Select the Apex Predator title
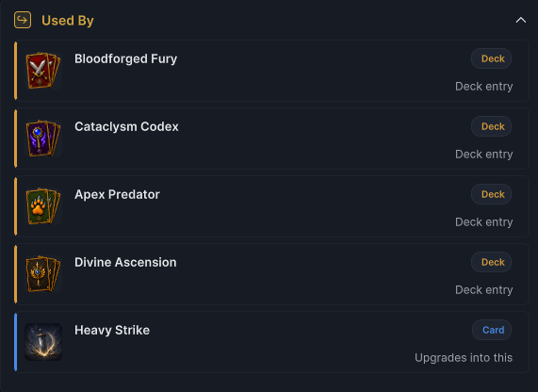 pyautogui.click(x=117, y=195)
